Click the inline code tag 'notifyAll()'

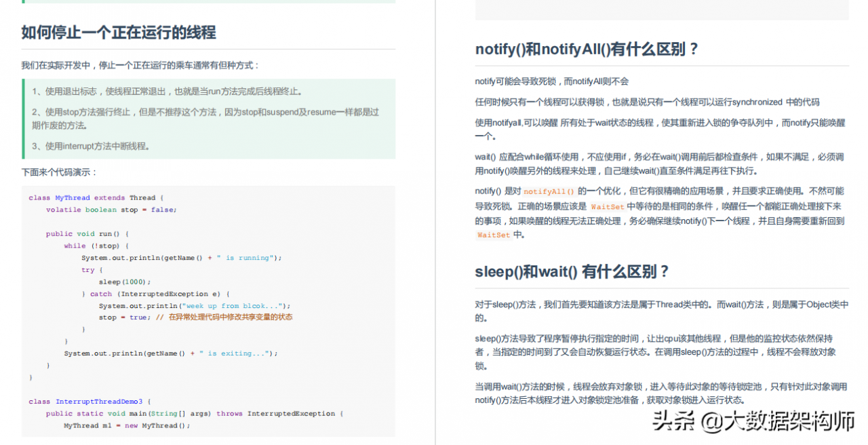[x=549, y=192]
